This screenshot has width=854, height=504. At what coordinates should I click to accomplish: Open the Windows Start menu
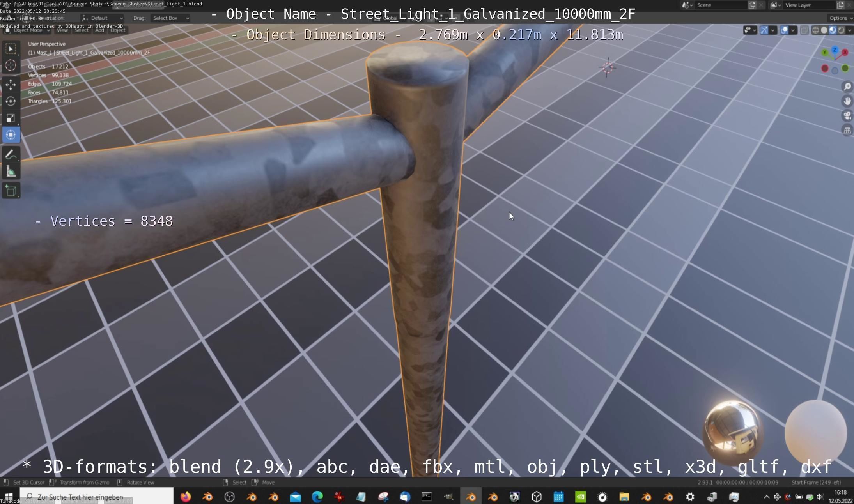9,497
